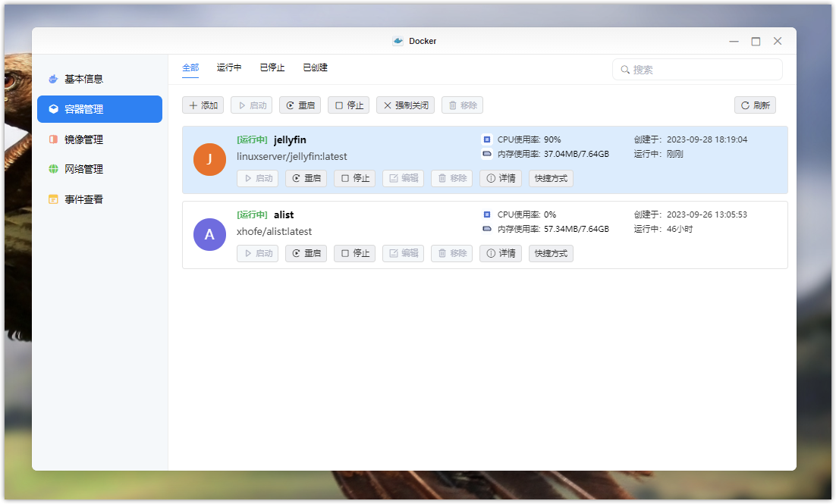Click the top toolbar 停止 button

click(349, 105)
